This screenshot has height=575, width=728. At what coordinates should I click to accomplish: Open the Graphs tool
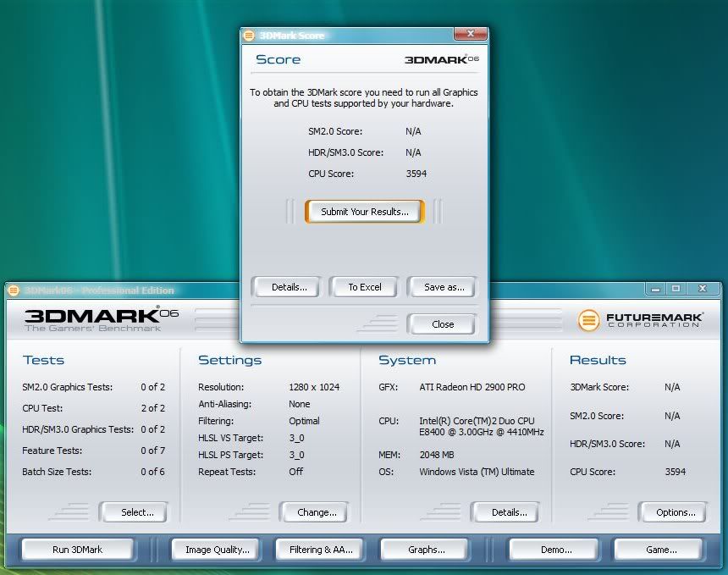[426, 550]
